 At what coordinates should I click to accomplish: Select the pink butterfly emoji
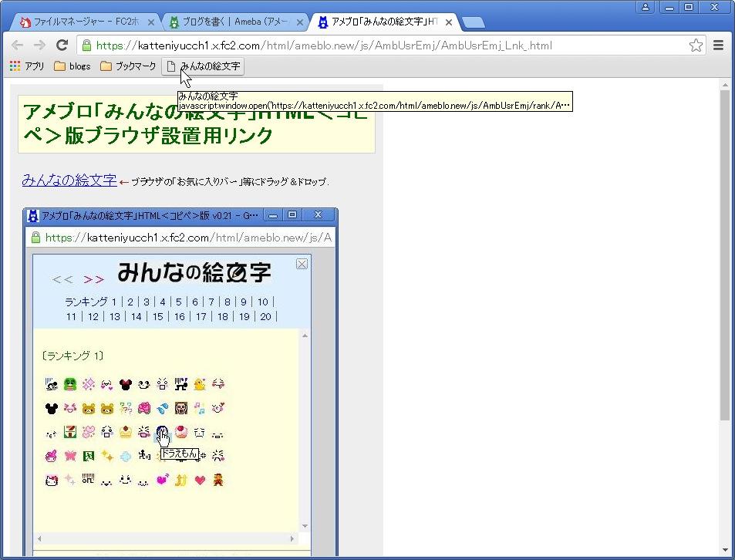70,456
